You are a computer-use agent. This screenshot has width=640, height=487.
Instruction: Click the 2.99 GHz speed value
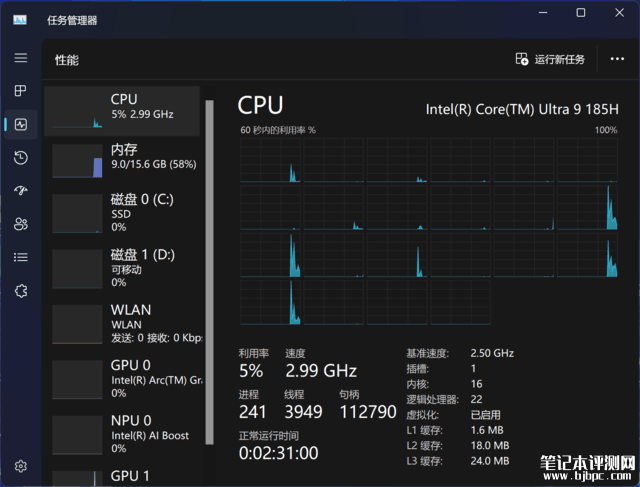(x=321, y=371)
